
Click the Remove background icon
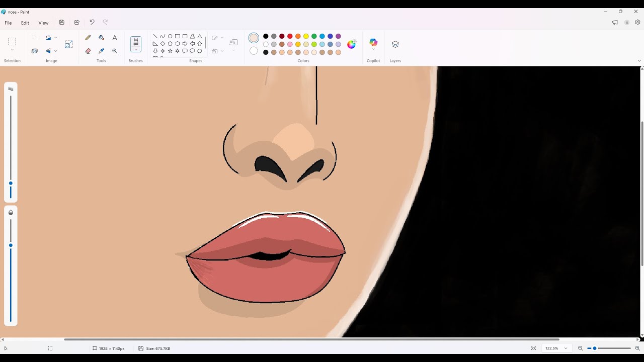[34, 51]
